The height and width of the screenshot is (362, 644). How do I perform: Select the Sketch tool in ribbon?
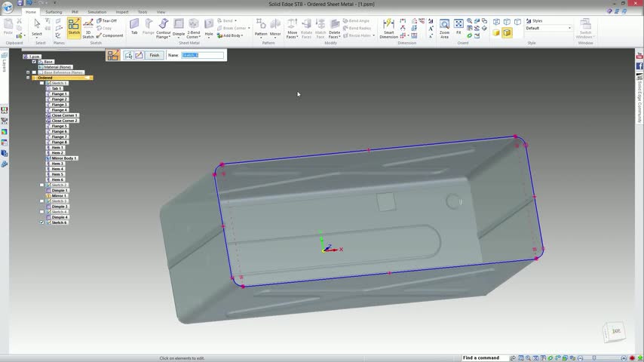coord(74,28)
